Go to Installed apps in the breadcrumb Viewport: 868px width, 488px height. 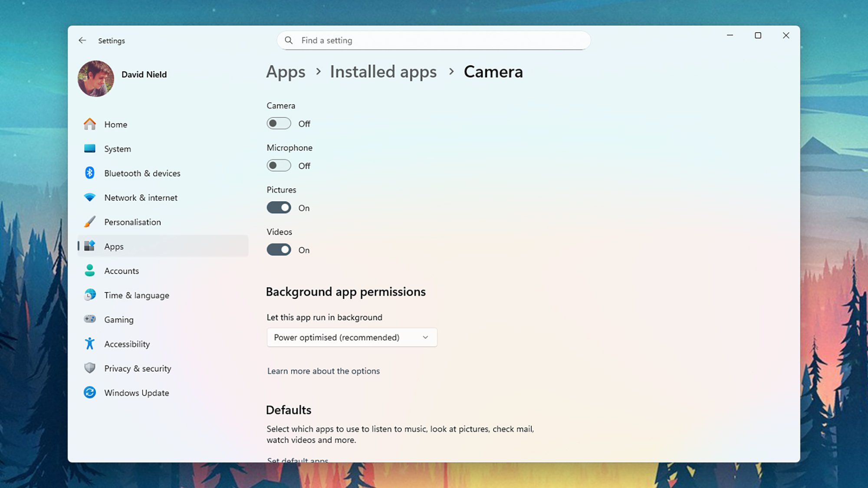click(x=383, y=72)
